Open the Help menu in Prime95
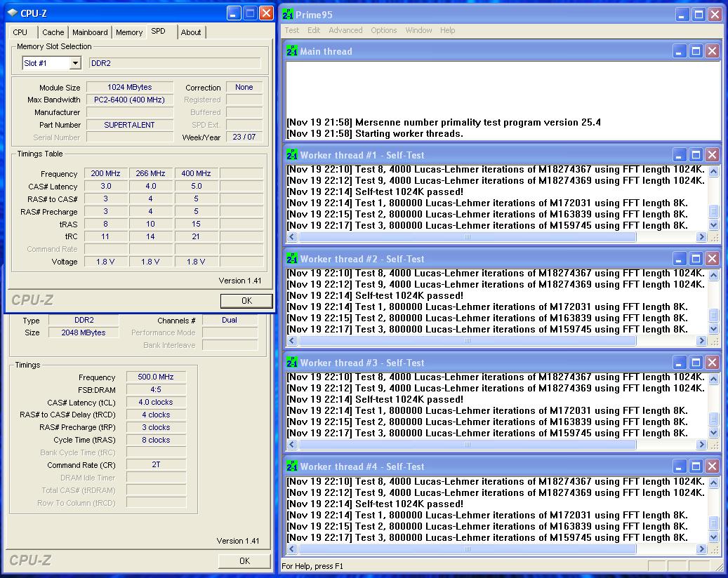 (x=448, y=30)
